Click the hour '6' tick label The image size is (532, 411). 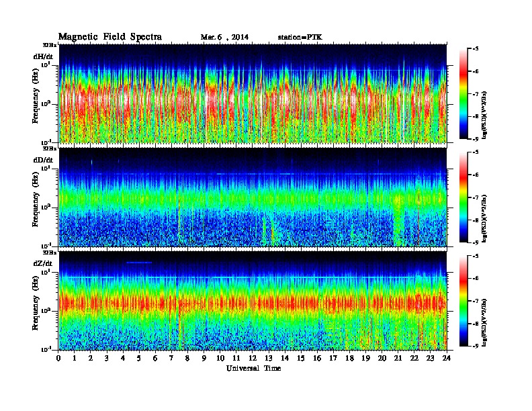(155, 358)
